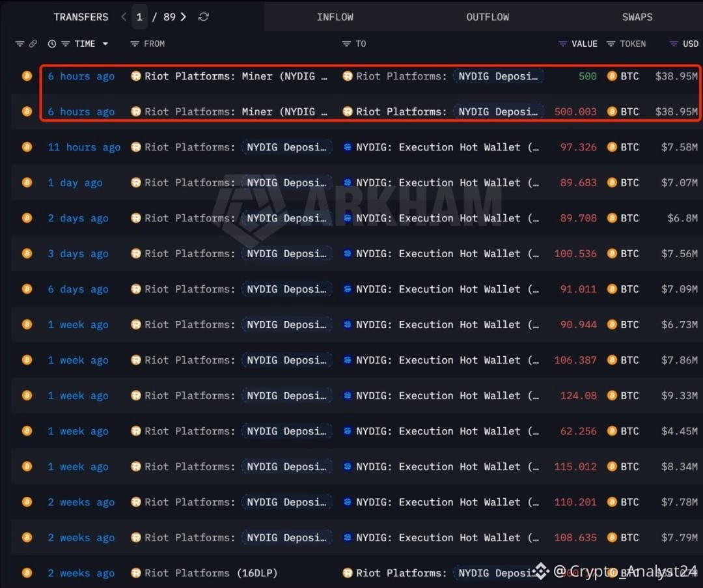Select the $8.34M USD amount
Image resolution: width=703 pixels, height=588 pixels.
(x=679, y=466)
